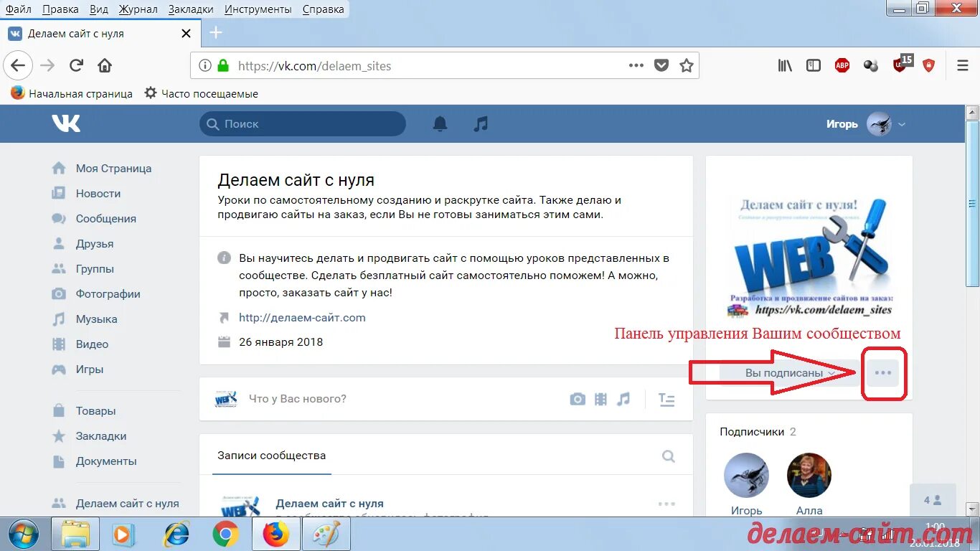
Task: Expand Игорь profile menu
Action: point(866,124)
